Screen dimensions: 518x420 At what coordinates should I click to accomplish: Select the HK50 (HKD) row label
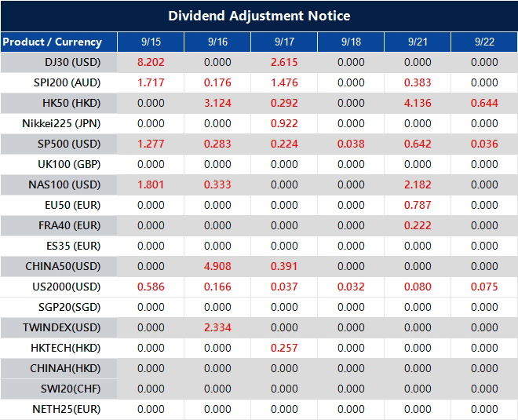[71, 103]
